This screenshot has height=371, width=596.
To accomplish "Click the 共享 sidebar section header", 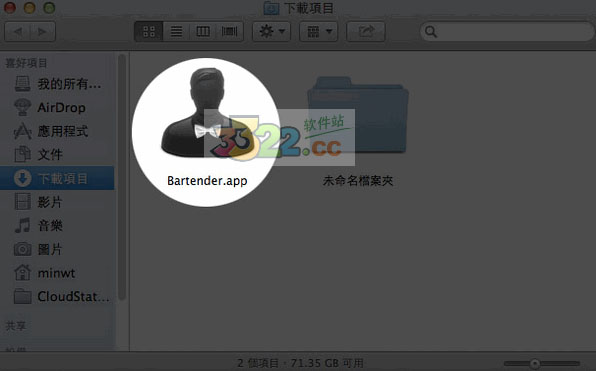I will pyautogui.click(x=16, y=325).
